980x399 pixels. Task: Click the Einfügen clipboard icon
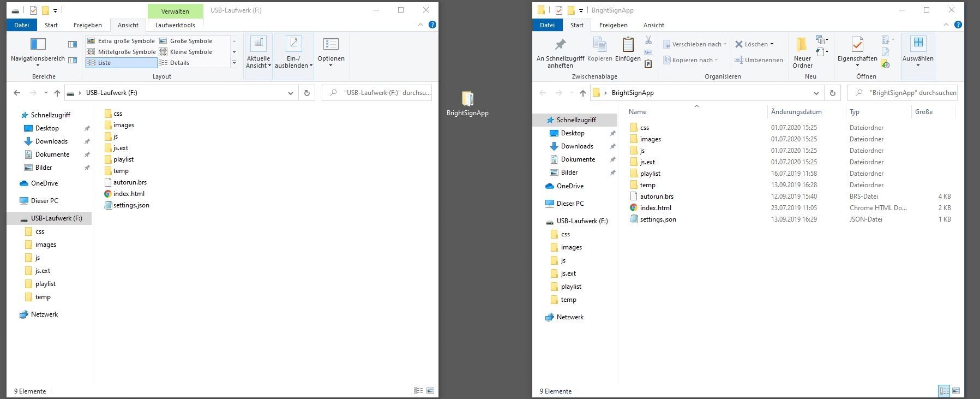point(628,49)
